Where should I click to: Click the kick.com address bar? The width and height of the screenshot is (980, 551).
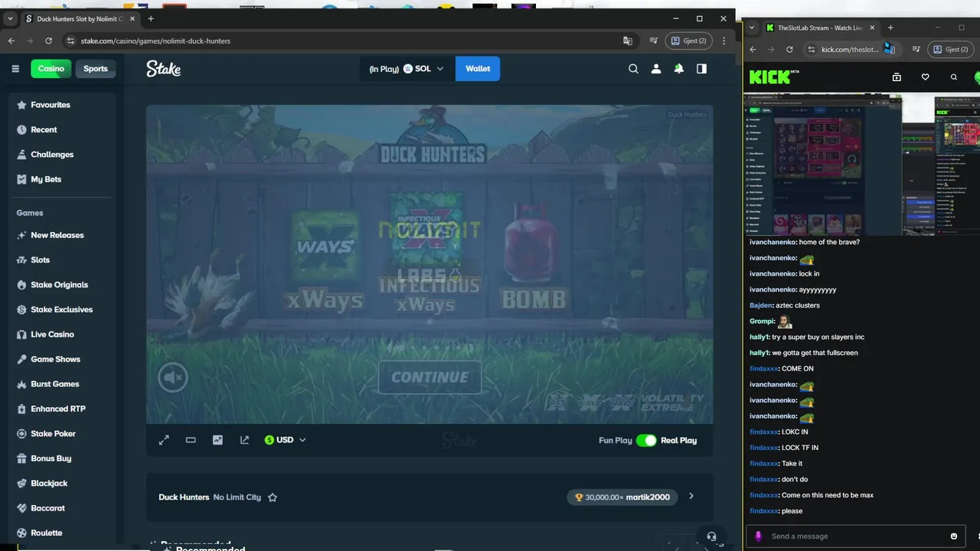pyautogui.click(x=850, y=49)
